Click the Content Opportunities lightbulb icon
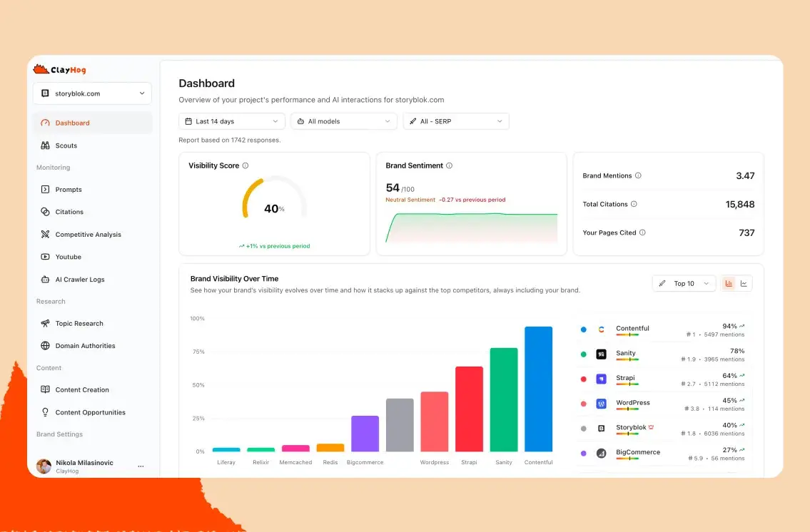The width and height of the screenshot is (810, 532). coord(45,412)
